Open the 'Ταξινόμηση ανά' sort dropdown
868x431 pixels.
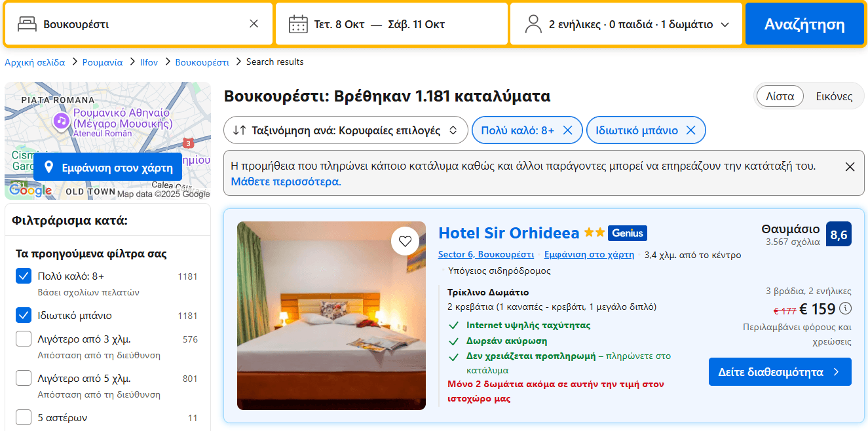pyautogui.click(x=345, y=130)
